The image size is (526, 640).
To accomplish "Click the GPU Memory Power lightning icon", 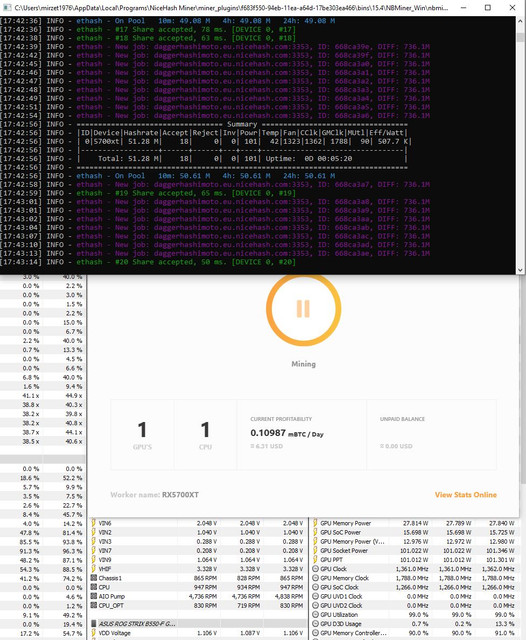I will [315, 523].
